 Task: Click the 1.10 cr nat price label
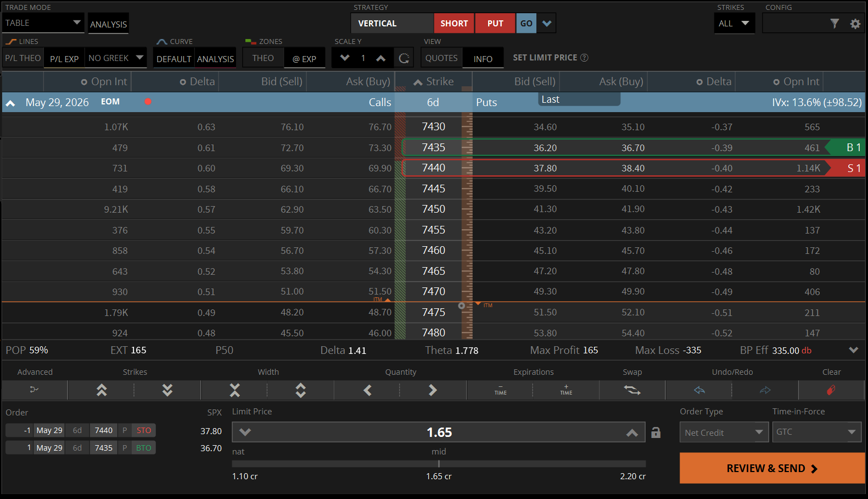tap(245, 476)
